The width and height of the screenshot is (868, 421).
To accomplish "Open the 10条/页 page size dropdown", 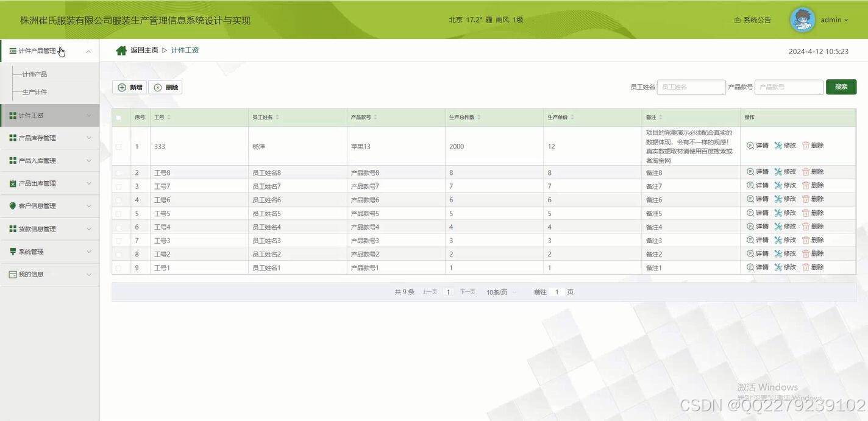I will (499, 292).
